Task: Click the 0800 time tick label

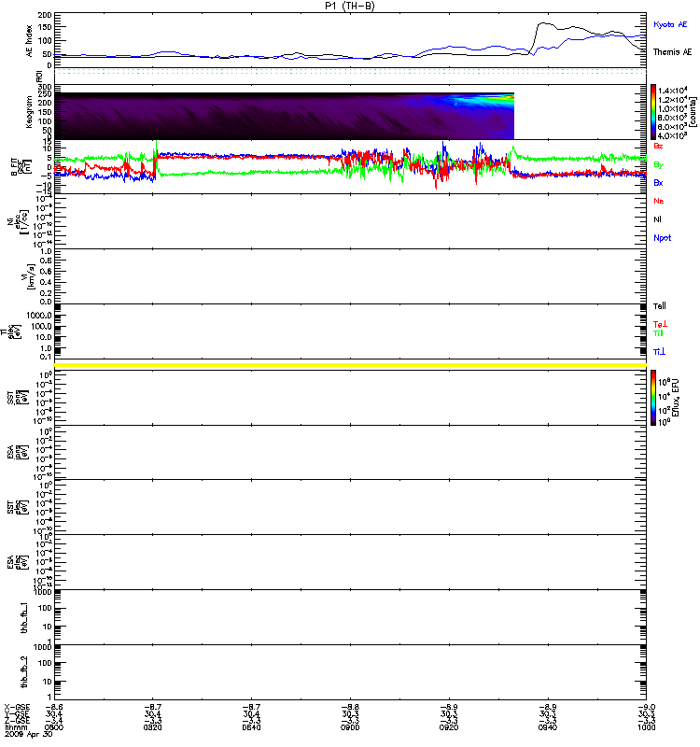Action: [x=54, y=727]
